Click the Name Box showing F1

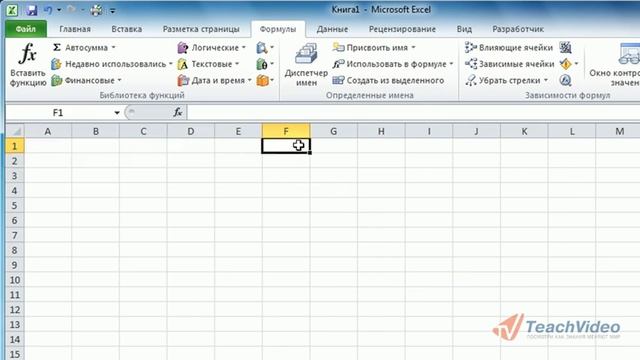coord(58,113)
